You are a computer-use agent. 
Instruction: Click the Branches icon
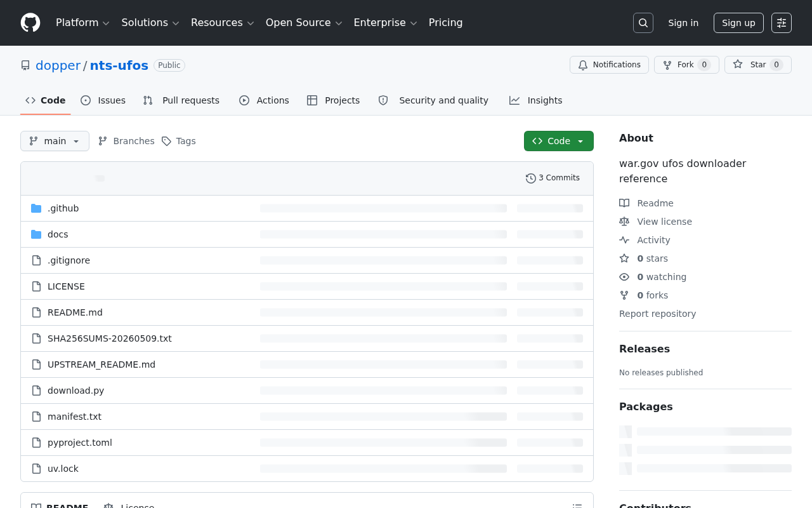[103, 141]
